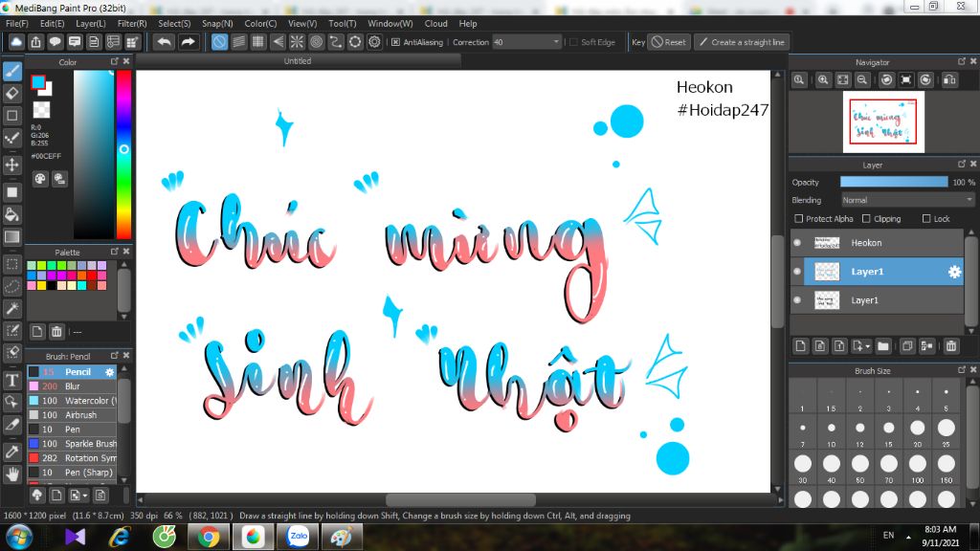Turn snap off with the Snap Off icon
The image size is (980, 551).
click(219, 42)
